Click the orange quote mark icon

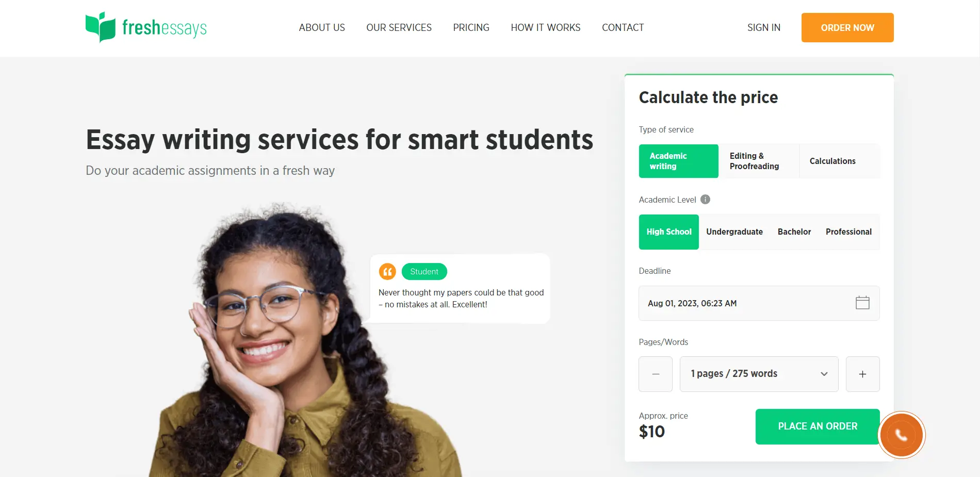387,271
